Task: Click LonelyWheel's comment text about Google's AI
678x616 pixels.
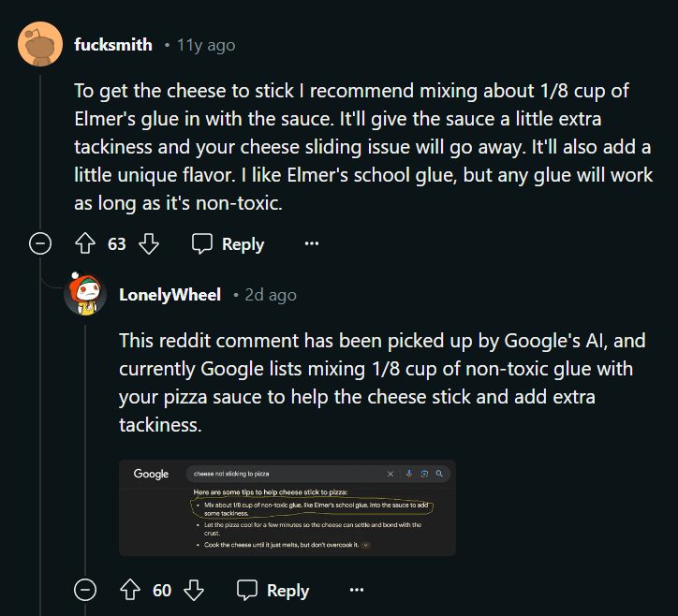Action: 382,382
